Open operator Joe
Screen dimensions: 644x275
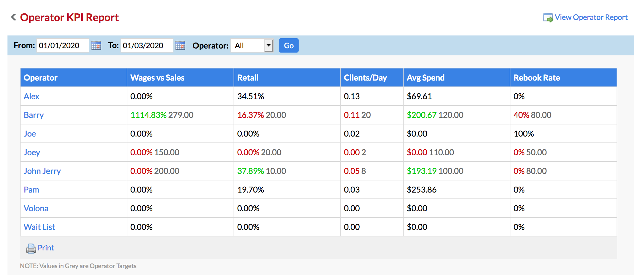click(30, 134)
